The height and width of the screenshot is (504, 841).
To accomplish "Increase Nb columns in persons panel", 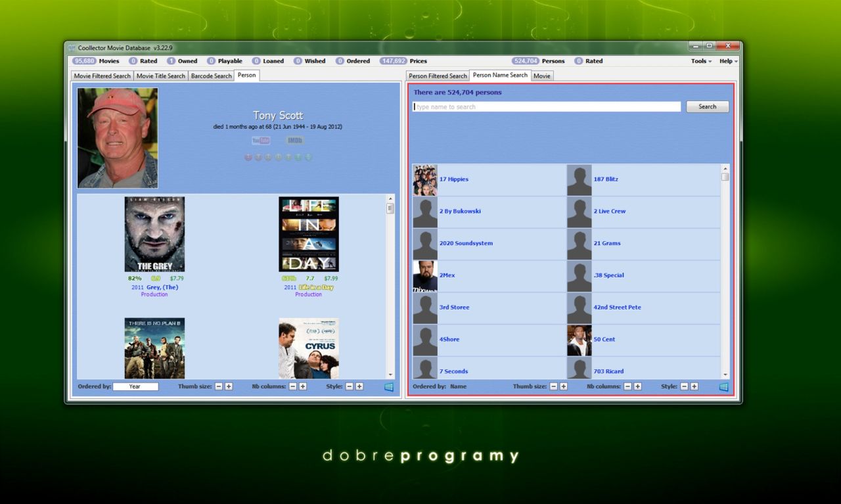I will [638, 386].
